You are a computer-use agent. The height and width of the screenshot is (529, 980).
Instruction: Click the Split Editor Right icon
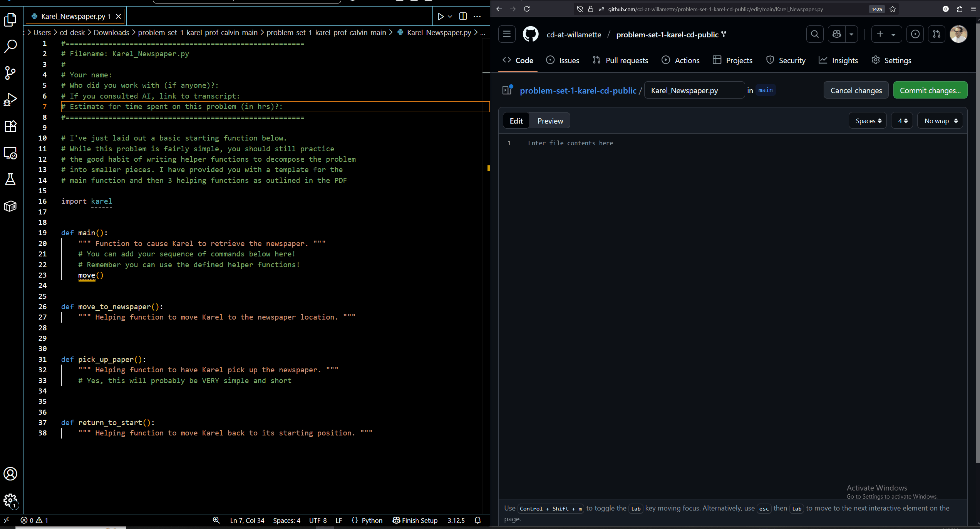click(x=463, y=16)
